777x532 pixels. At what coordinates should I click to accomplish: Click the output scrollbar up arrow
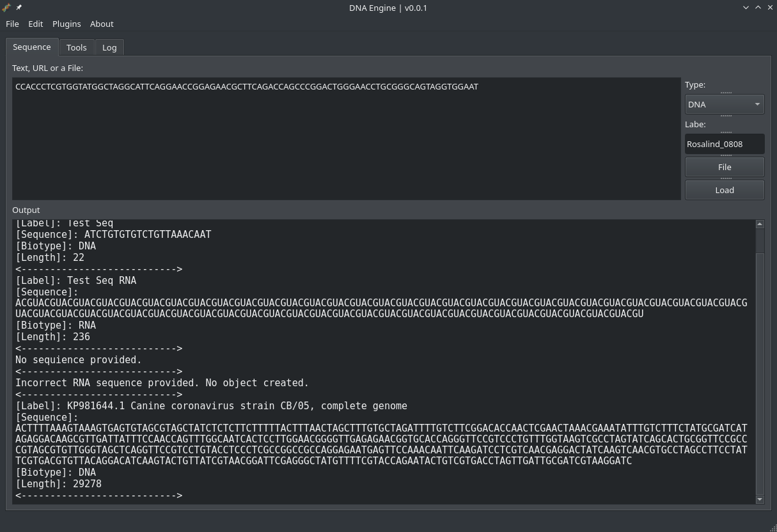(760, 223)
